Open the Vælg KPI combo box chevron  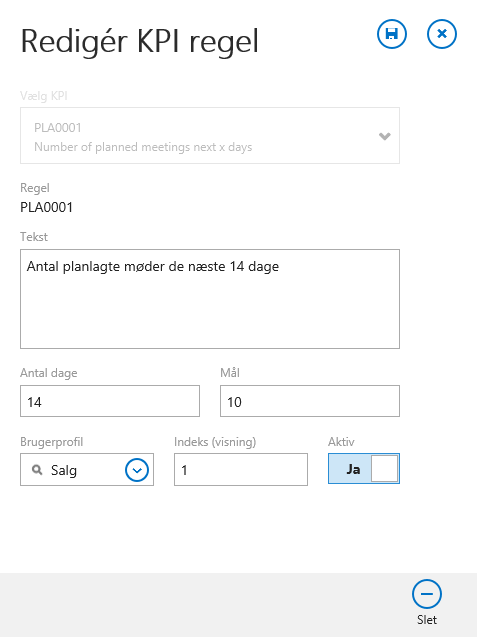click(x=385, y=136)
